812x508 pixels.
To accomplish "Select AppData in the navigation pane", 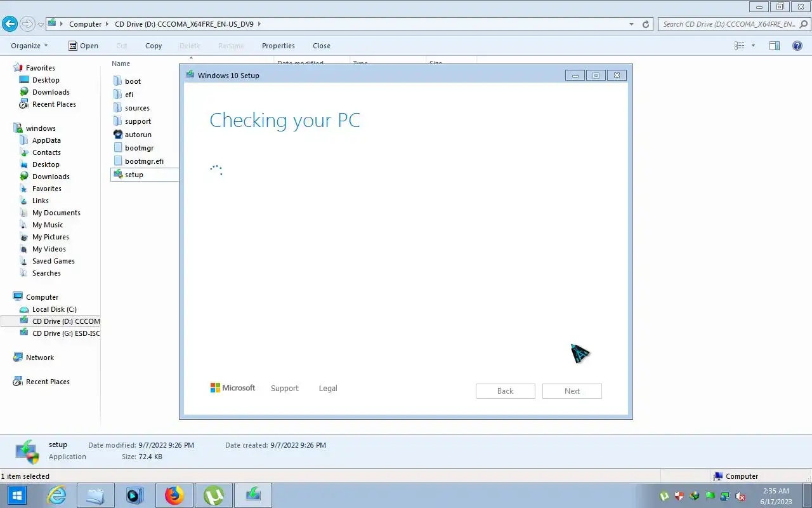I will click(46, 140).
